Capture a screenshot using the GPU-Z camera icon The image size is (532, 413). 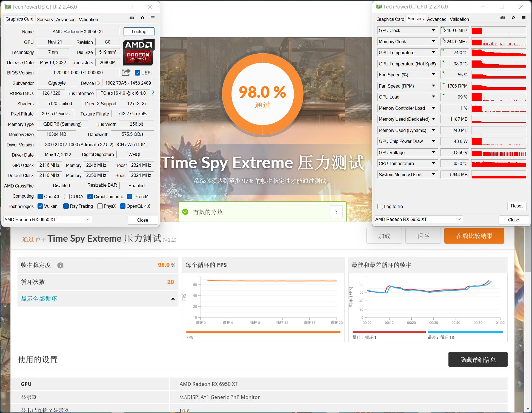pyautogui.click(x=132, y=18)
